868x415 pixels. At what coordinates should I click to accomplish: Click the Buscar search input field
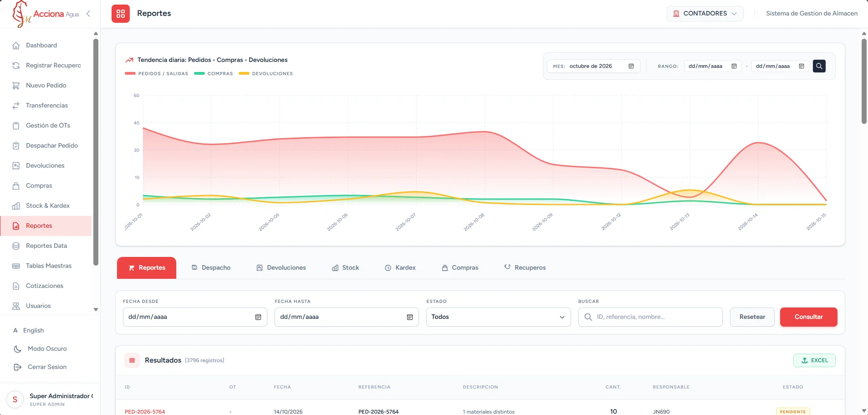point(650,317)
